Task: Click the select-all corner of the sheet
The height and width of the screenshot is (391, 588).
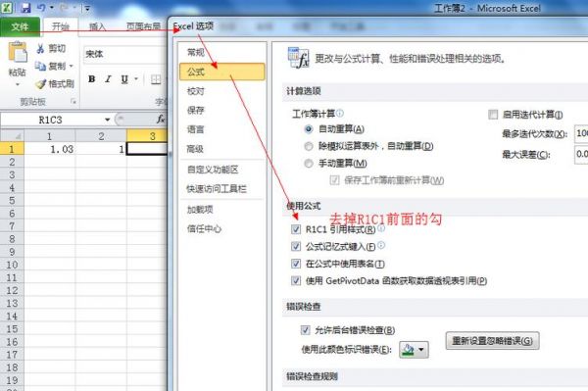Action: pos(12,135)
